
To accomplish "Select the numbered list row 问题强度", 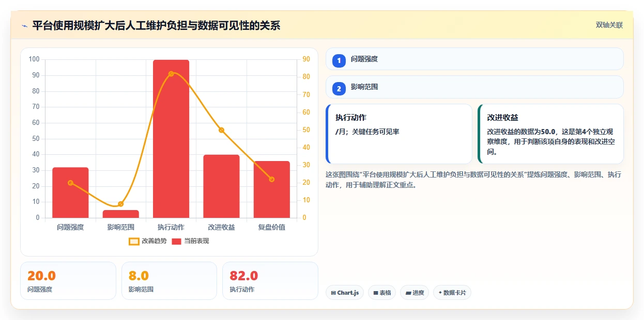I will [x=474, y=59].
